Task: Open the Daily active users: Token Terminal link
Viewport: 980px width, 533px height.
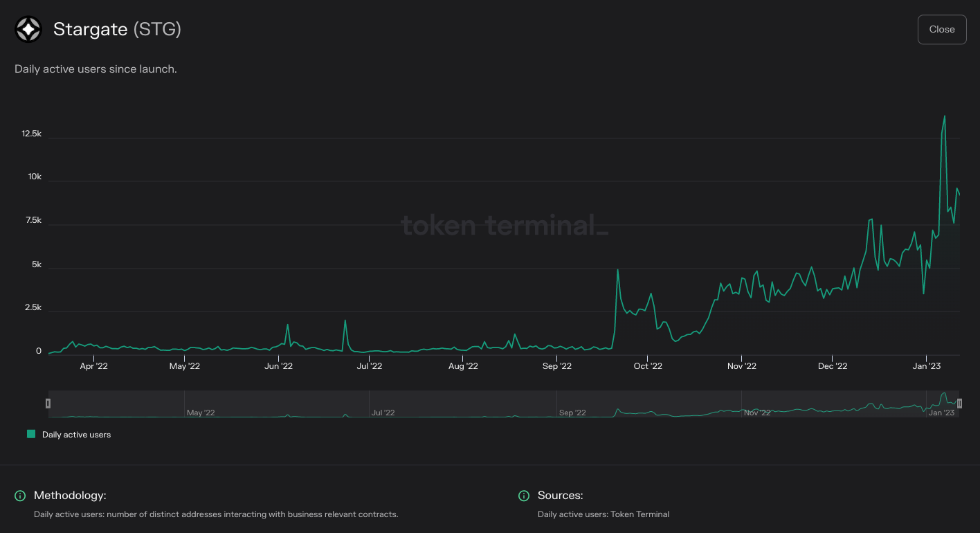Action: pos(604,514)
